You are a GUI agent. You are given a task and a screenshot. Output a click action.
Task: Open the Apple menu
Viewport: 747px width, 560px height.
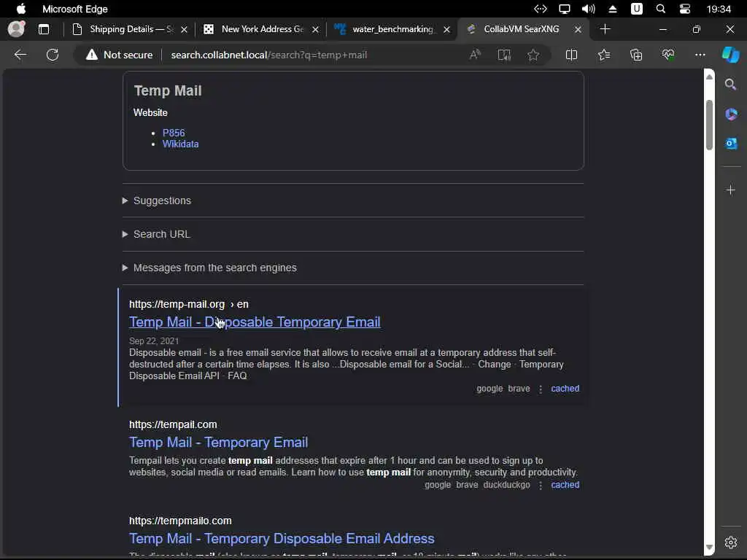pos(21,9)
